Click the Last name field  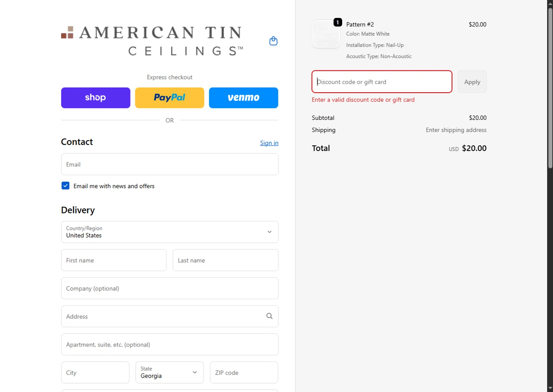coord(225,260)
